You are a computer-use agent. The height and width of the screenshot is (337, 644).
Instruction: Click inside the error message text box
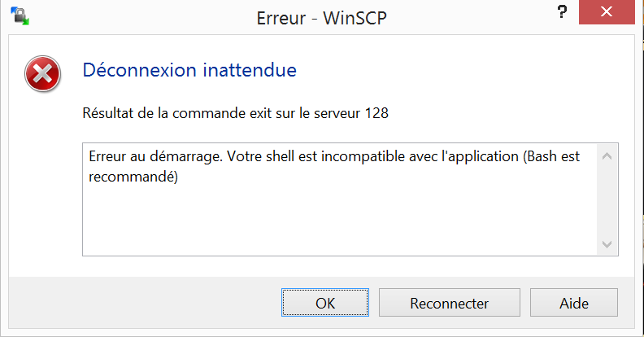[340, 199]
